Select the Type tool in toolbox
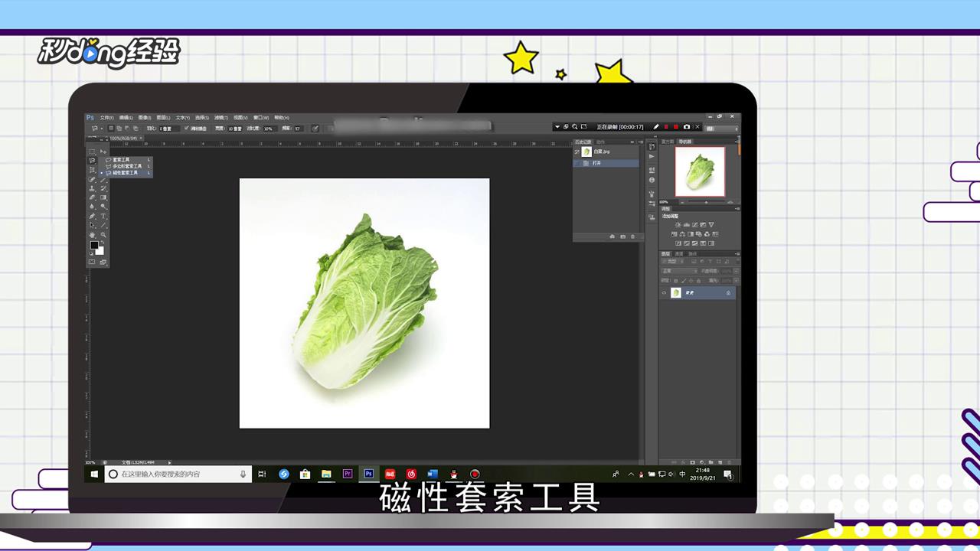 (x=103, y=216)
